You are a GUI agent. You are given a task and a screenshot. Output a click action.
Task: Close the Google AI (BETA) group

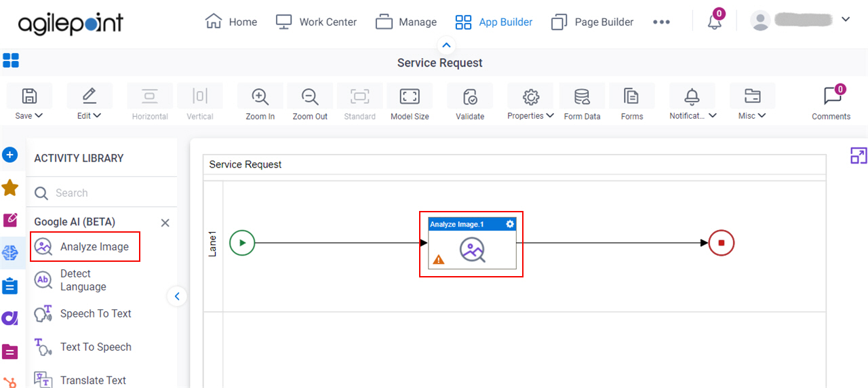pyautogui.click(x=165, y=222)
